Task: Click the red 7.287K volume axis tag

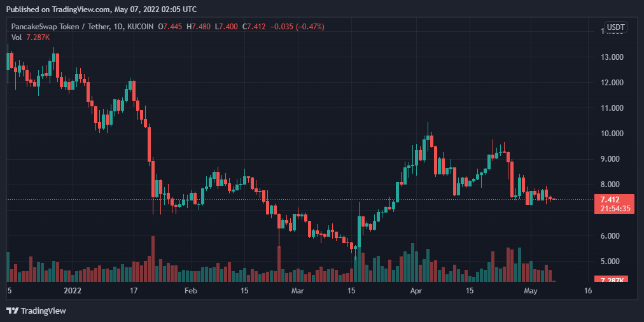Action: click(x=615, y=280)
